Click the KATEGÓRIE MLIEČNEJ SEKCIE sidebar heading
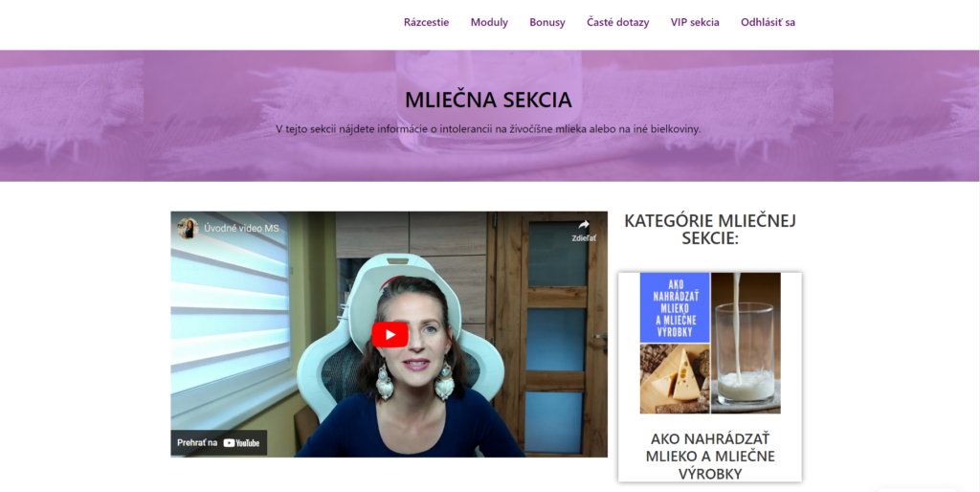 [x=710, y=229]
